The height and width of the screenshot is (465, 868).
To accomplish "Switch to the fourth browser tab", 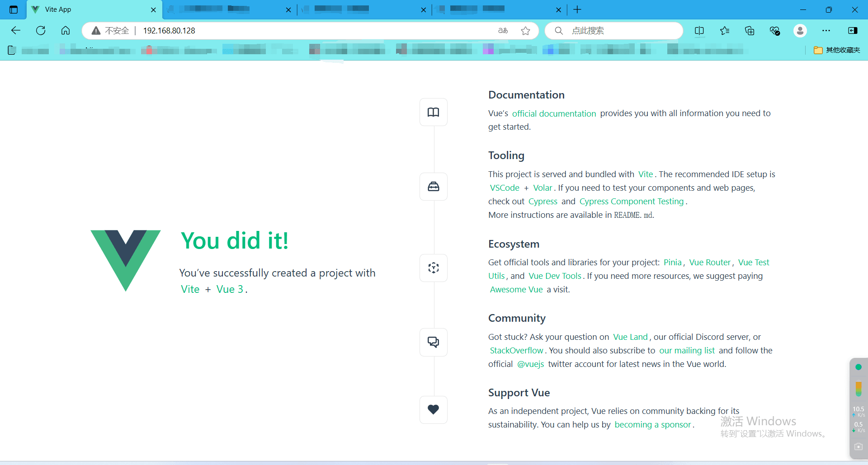I will tap(499, 9).
